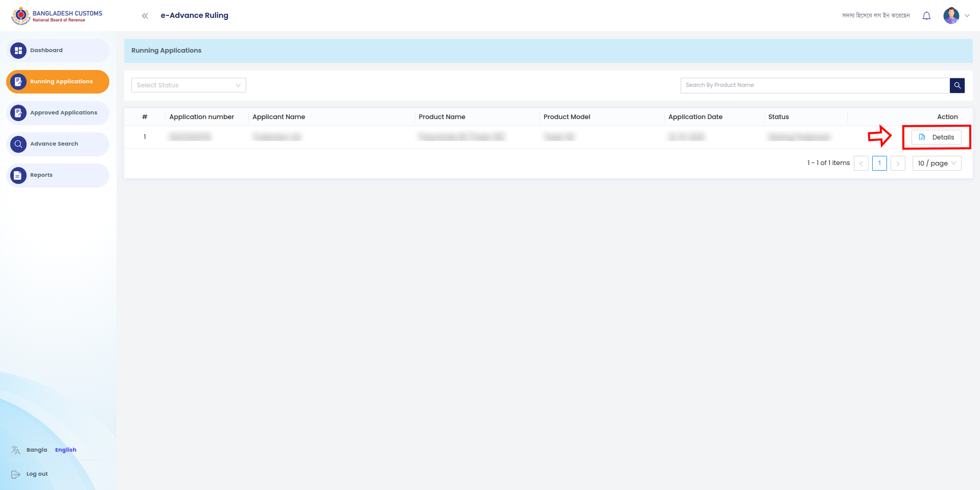Open Advance Search page
980x490 pixels.
58,144
